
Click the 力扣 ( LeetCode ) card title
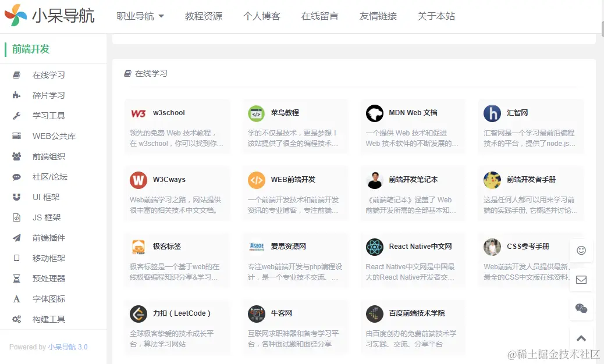182,313
